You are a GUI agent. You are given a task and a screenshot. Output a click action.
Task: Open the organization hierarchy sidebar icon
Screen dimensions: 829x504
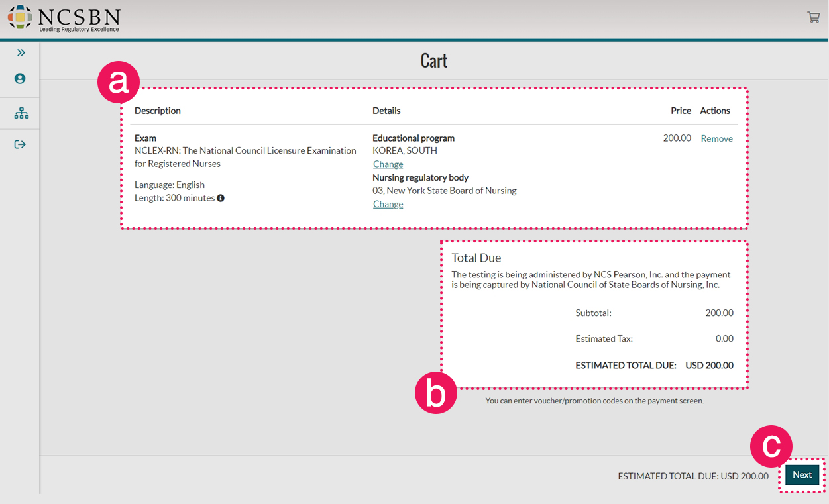[x=21, y=113]
